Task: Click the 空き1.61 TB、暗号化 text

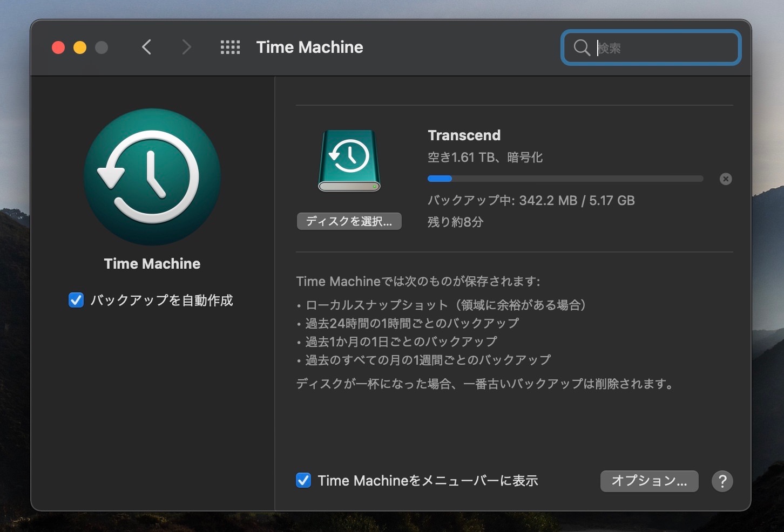Action: [485, 157]
